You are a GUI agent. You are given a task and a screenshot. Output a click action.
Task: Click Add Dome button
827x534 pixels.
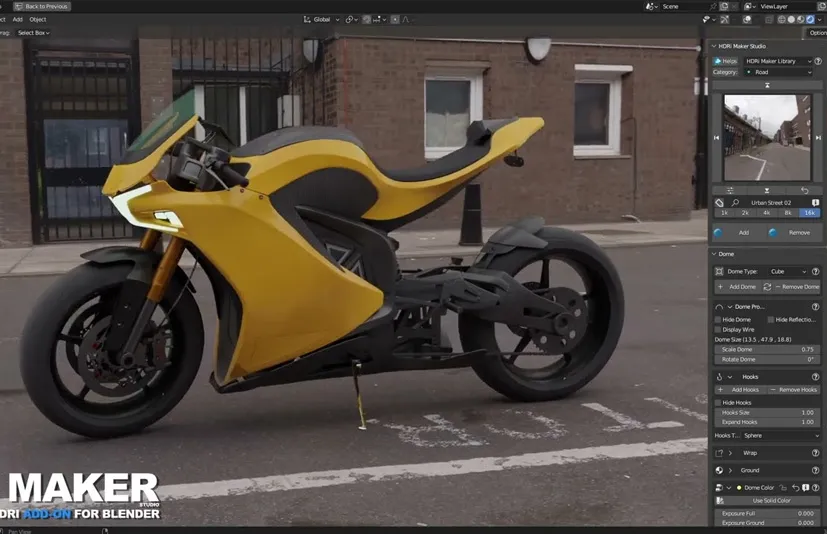coord(737,287)
